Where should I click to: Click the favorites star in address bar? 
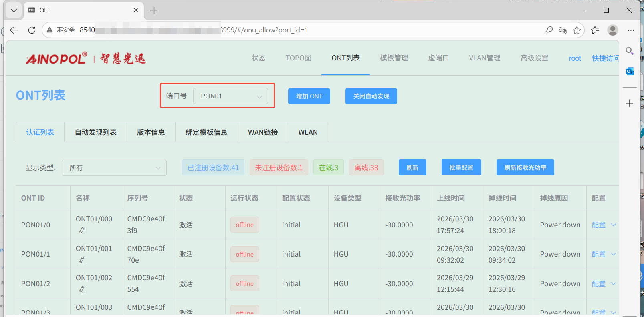577,30
